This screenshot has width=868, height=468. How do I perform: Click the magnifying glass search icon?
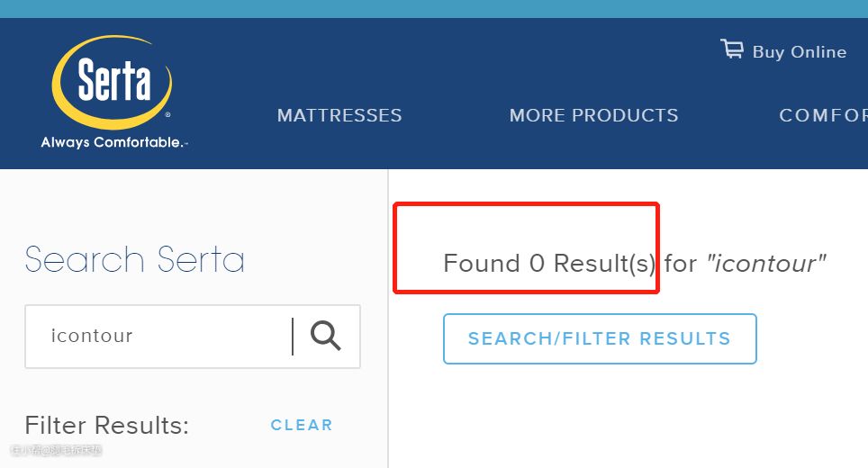[326, 336]
